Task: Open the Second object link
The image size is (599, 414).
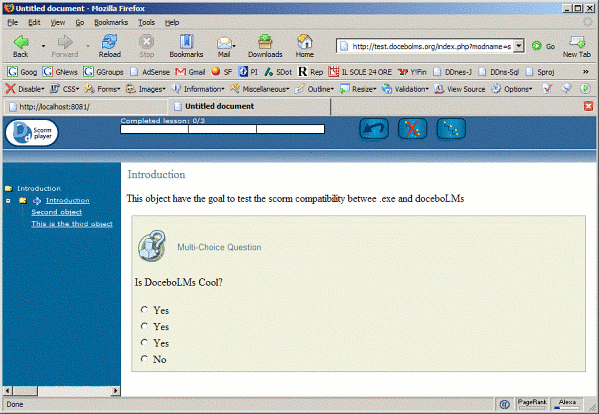Action: coord(57,212)
